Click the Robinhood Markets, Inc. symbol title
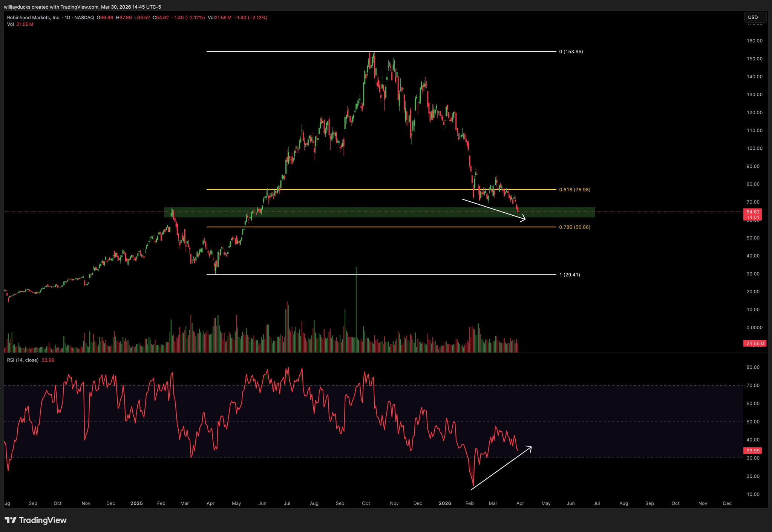This screenshot has width=772, height=532. click(34, 18)
